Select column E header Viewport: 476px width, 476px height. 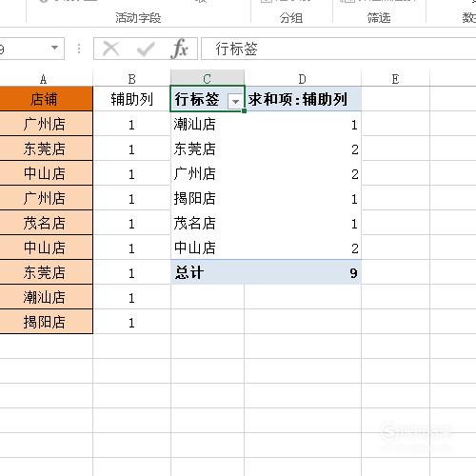point(395,79)
